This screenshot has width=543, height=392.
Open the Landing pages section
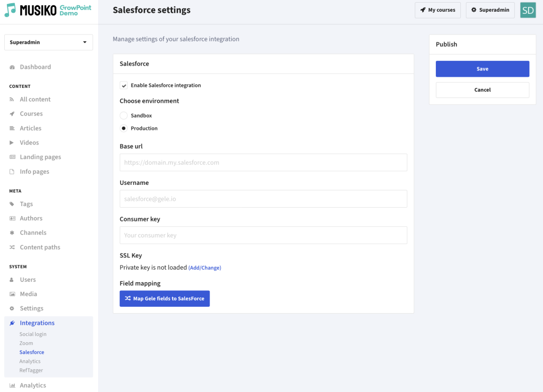40,157
